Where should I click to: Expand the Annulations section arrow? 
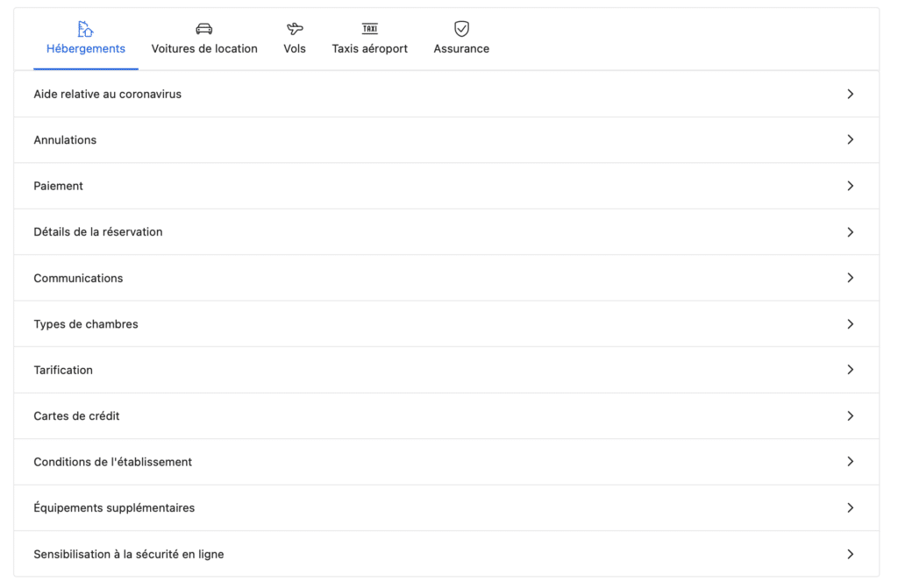click(850, 139)
